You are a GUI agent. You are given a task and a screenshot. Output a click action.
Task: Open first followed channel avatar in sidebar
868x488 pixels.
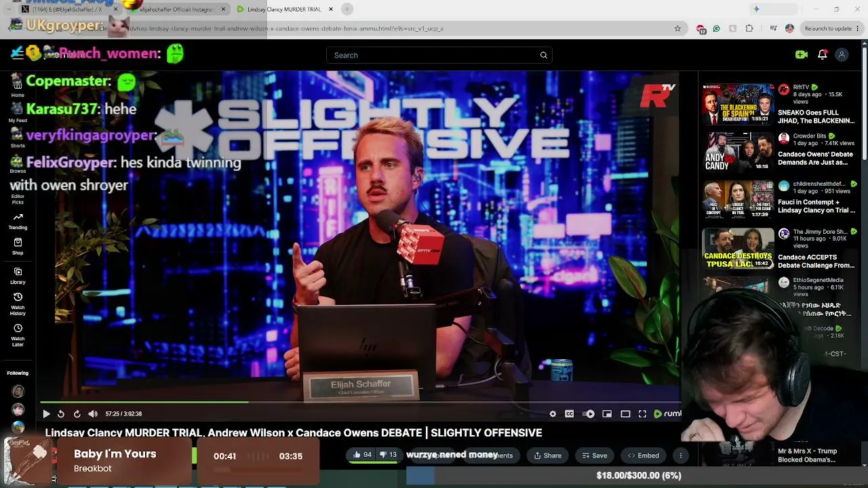(18, 392)
